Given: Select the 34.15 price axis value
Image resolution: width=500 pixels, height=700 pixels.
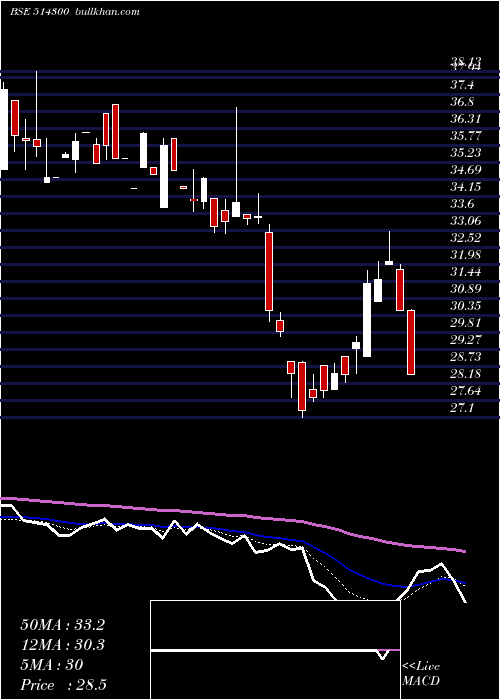Looking at the screenshot, I should point(465,187).
